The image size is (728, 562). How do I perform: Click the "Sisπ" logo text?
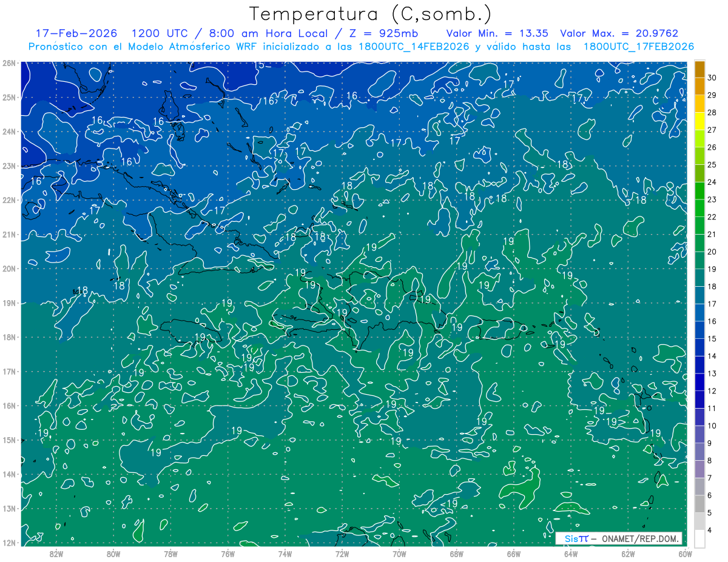tap(576, 538)
